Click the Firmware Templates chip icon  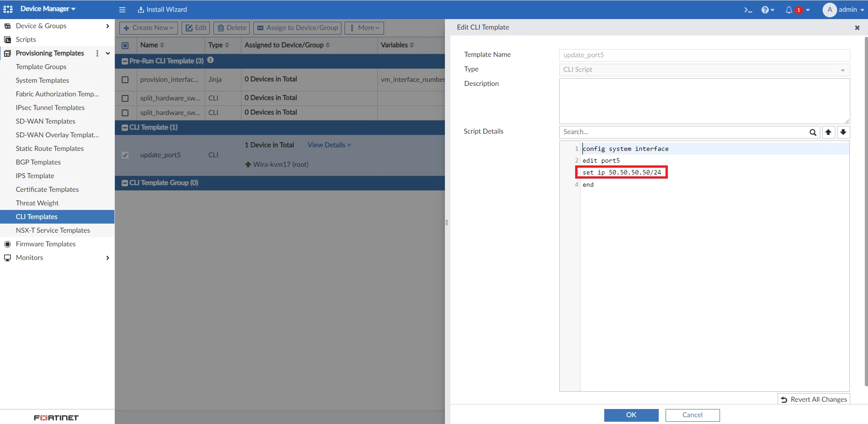(x=8, y=244)
